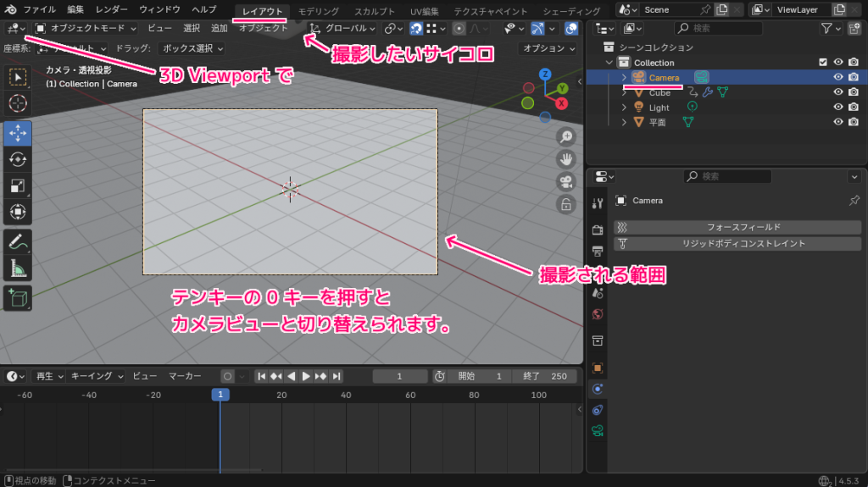The height and width of the screenshot is (487, 868).
Task: Open the outliner filter dropdown
Action: (x=831, y=28)
